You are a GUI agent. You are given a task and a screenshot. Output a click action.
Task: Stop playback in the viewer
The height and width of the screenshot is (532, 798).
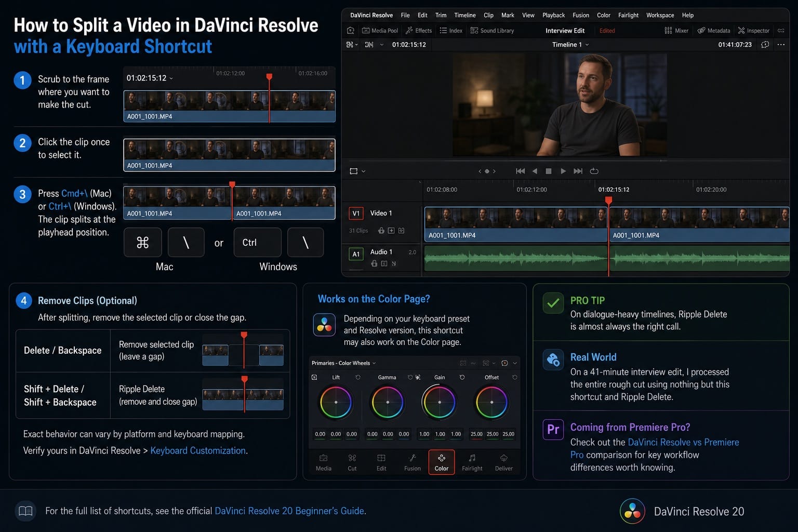(x=549, y=171)
